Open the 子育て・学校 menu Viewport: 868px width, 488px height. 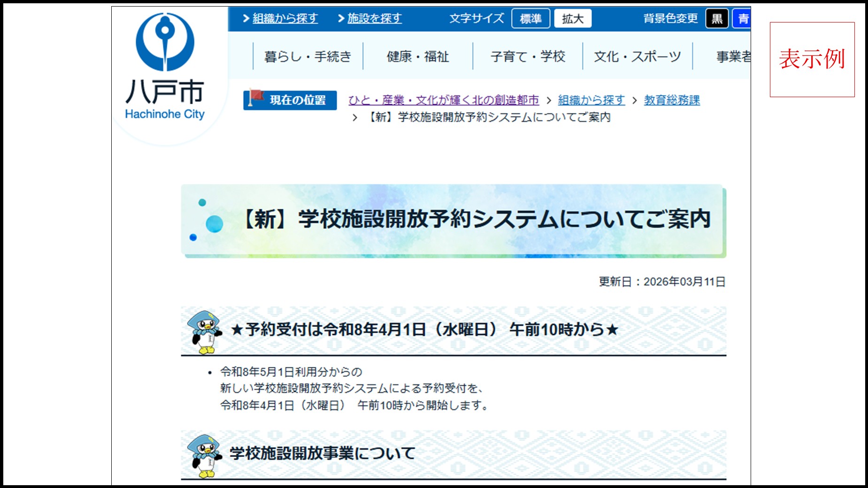click(x=528, y=56)
